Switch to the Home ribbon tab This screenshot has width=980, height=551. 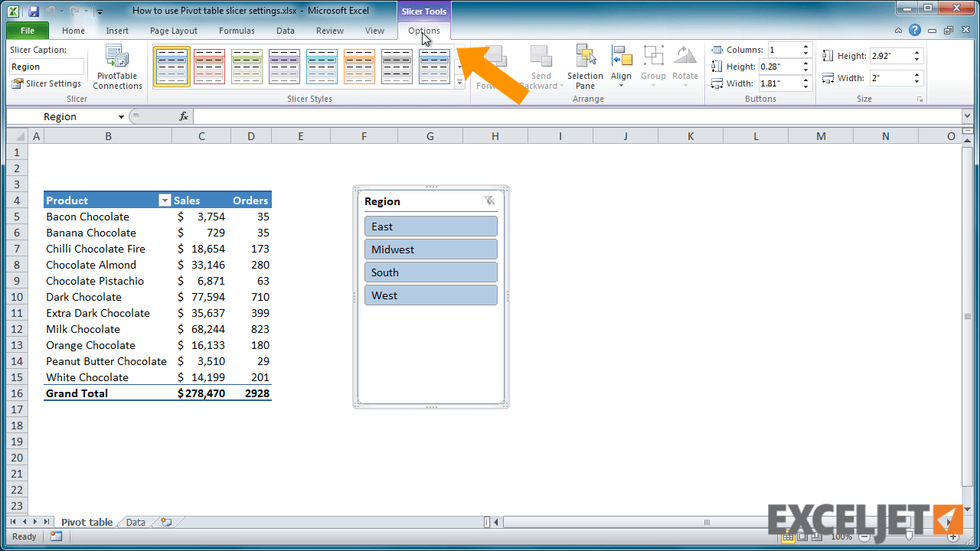pos(73,31)
